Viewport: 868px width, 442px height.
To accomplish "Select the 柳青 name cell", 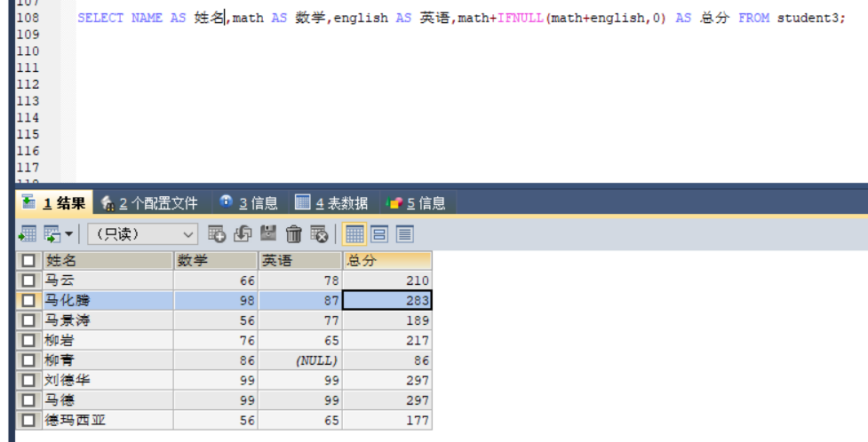I will 108,360.
